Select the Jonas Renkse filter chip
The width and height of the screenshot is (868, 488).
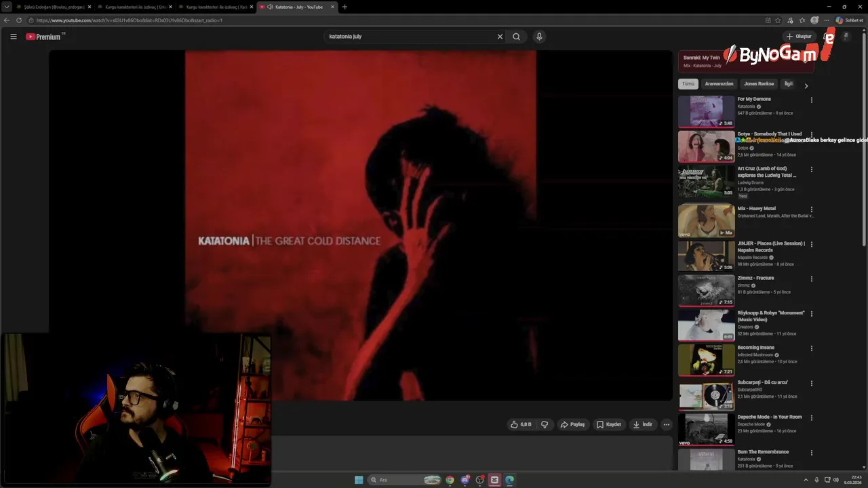click(759, 84)
